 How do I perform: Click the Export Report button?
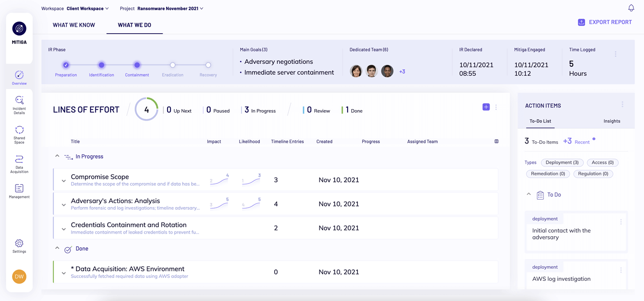click(605, 22)
